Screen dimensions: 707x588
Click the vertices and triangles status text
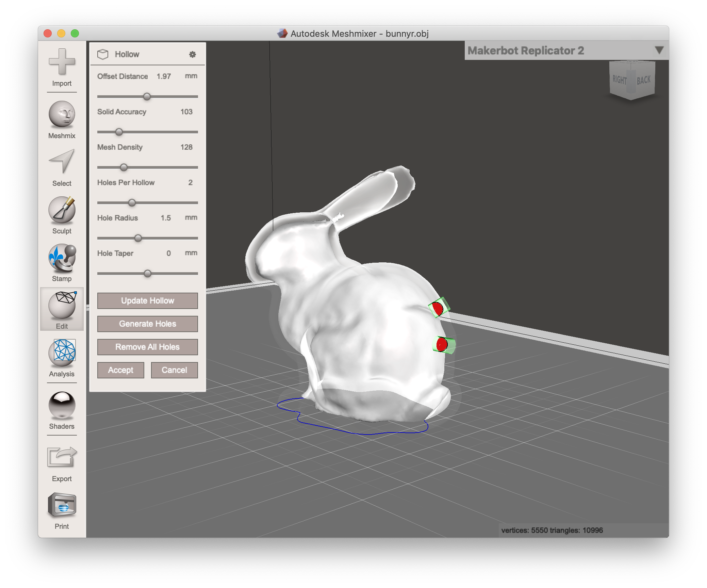(x=552, y=530)
